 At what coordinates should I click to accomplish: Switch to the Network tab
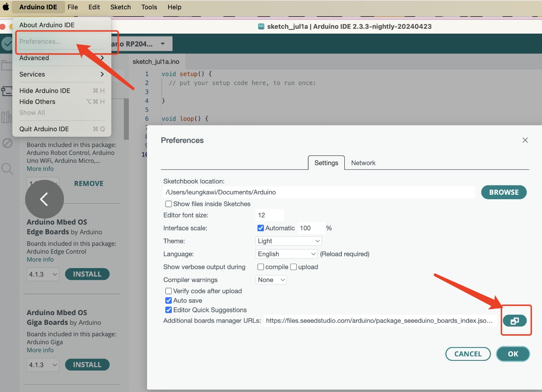(x=363, y=163)
